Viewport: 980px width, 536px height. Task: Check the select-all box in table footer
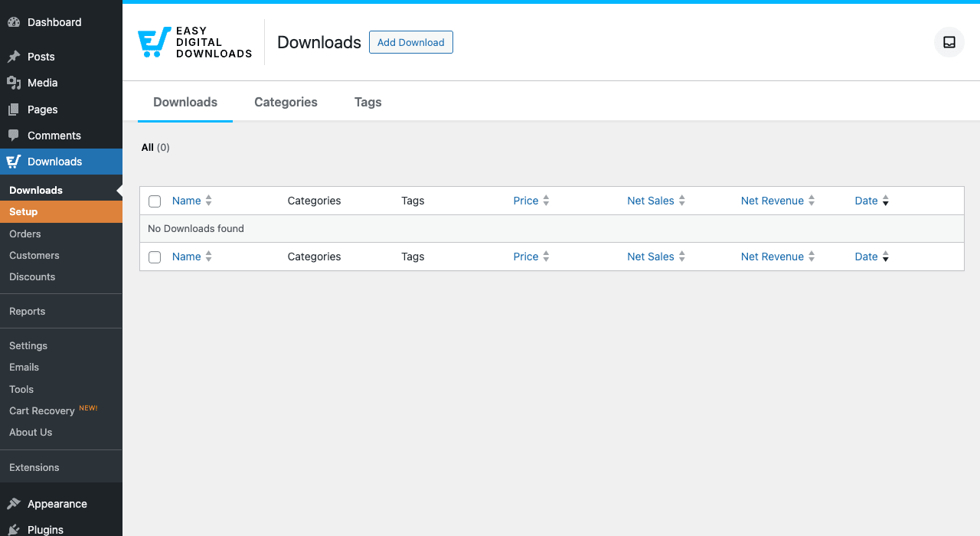click(155, 257)
